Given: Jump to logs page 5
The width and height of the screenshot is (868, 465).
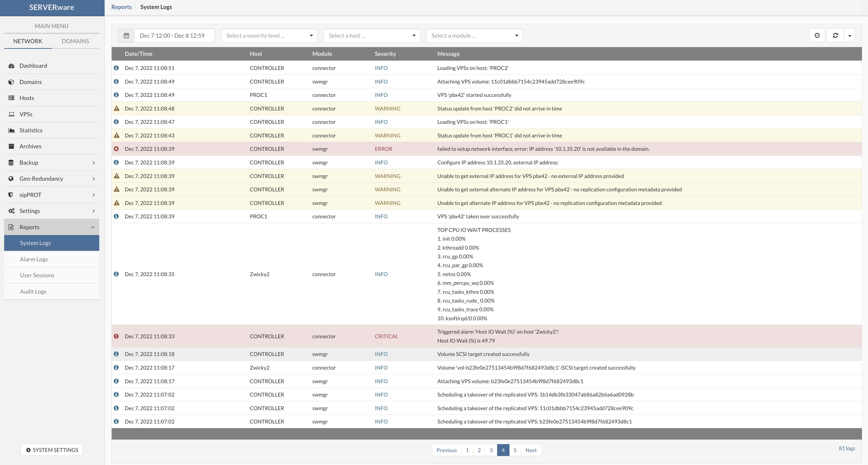Looking at the screenshot, I should (515, 450).
